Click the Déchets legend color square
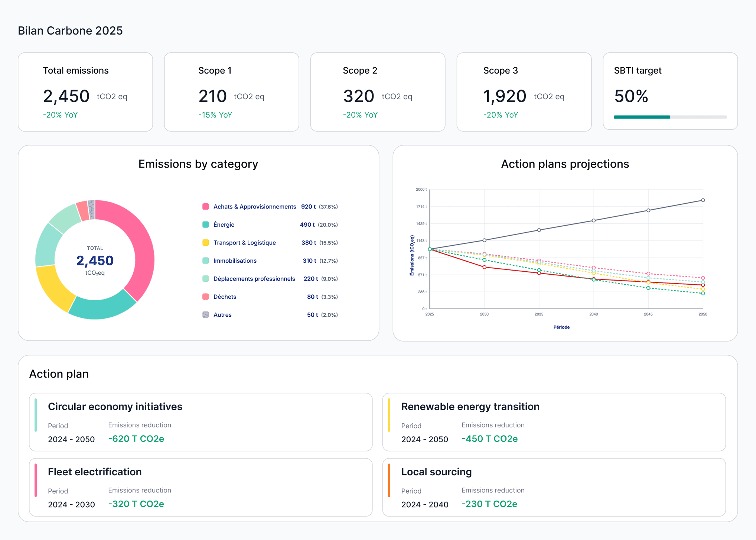Screen dimensions: 756x540 coord(205,297)
